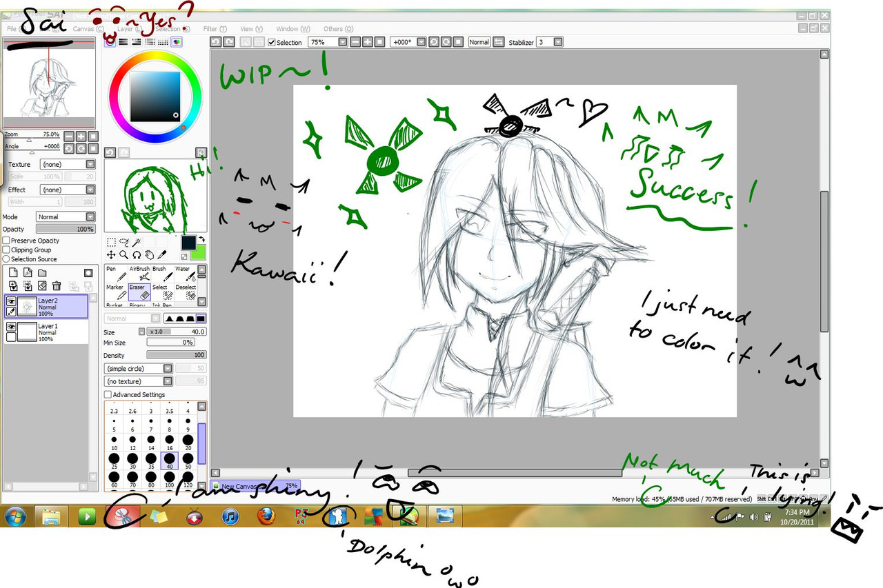Swap foreground and background colors
Screen dimensions: 883x588
tap(201, 239)
